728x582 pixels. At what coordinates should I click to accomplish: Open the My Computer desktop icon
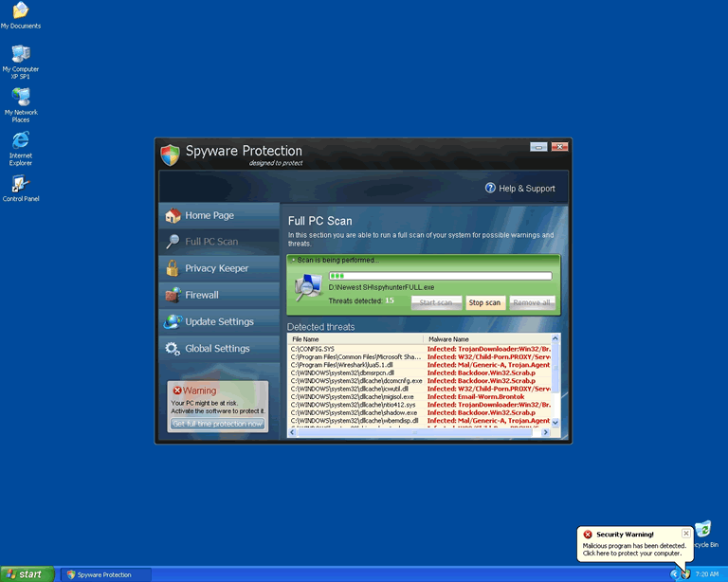pyautogui.click(x=20, y=54)
